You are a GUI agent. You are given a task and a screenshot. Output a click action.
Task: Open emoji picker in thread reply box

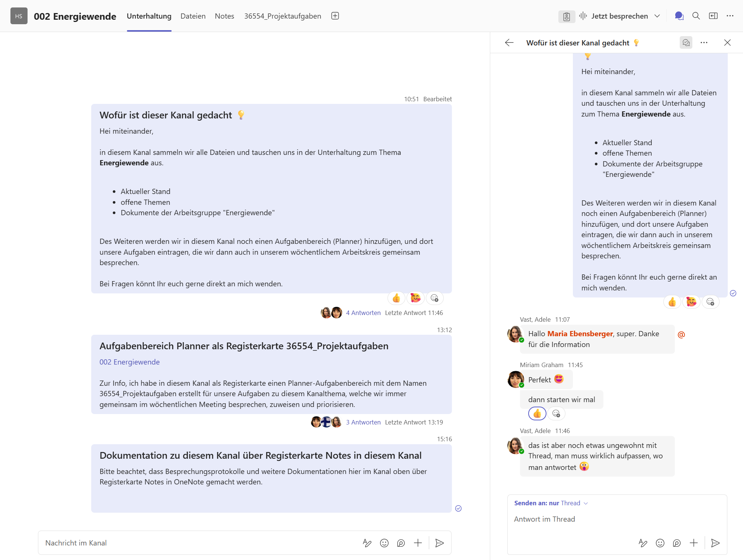(x=660, y=543)
